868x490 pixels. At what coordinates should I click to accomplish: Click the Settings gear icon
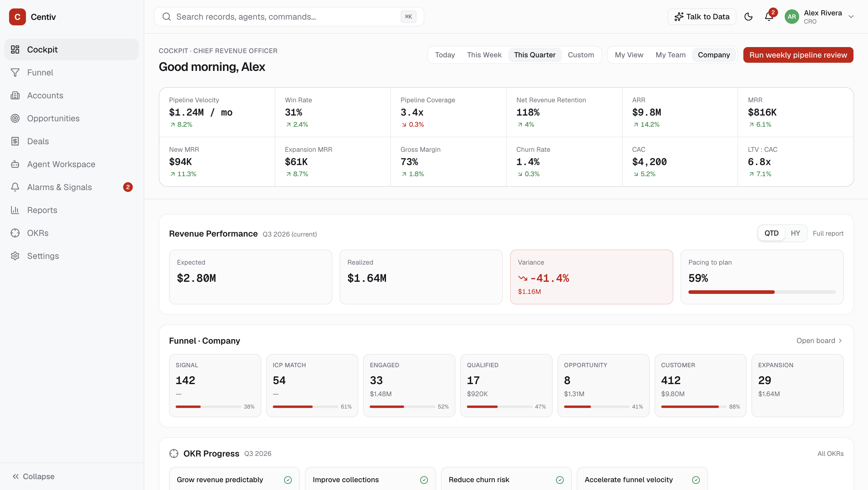tap(15, 256)
